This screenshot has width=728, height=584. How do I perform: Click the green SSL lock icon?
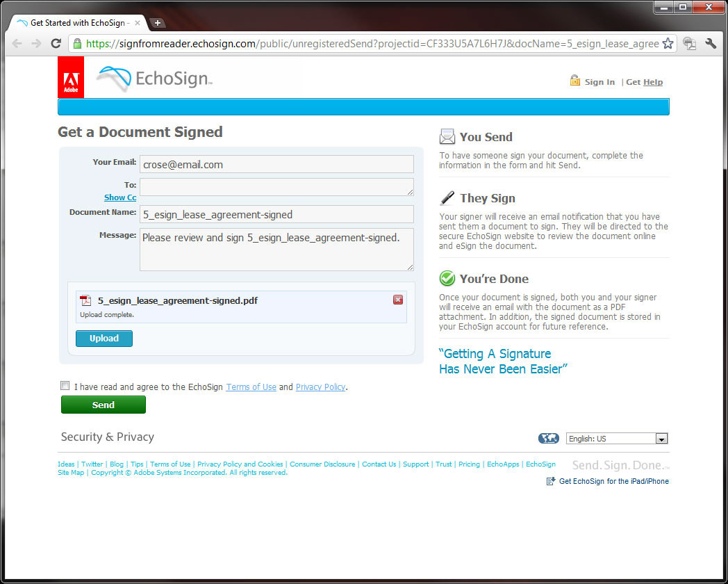point(78,44)
